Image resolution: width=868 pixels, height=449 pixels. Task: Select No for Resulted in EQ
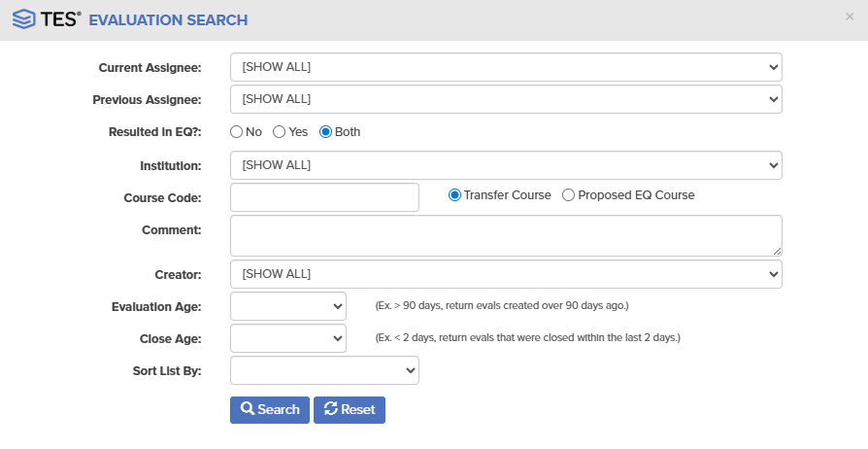236,132
